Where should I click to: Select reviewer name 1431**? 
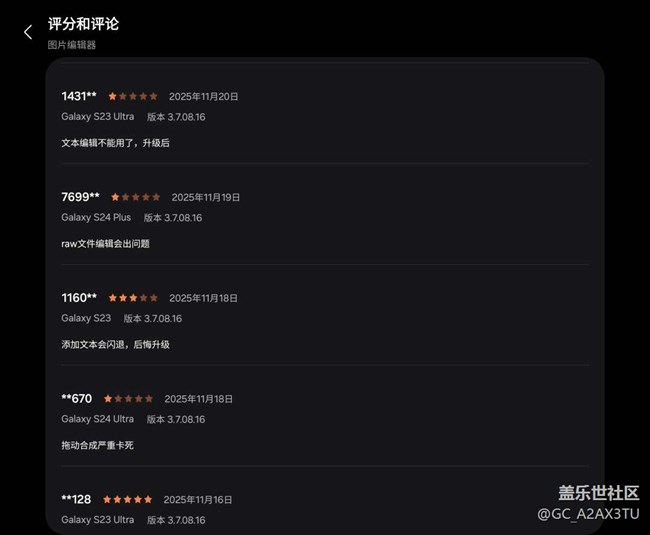pyautogui.click(x=79, y=97)
